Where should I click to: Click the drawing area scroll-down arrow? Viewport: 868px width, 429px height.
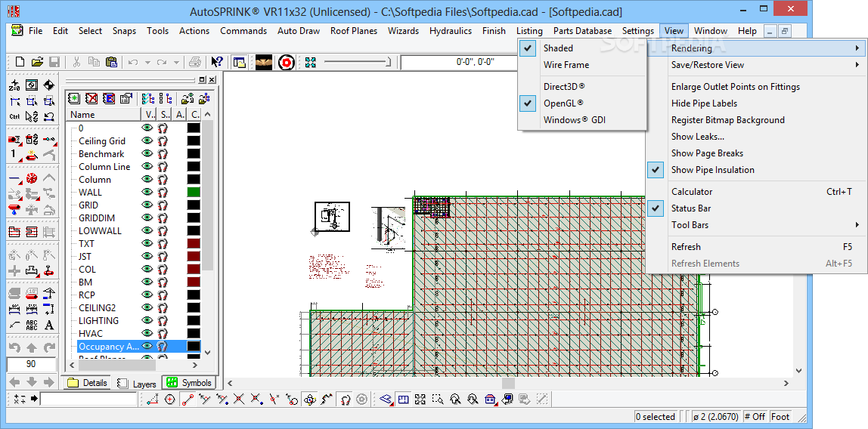(798, 371)
